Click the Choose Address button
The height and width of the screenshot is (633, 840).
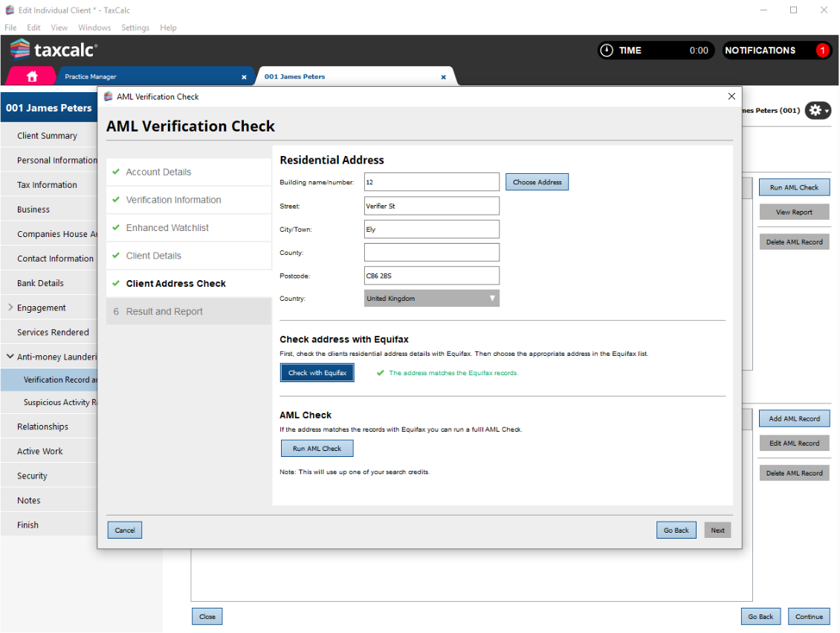[537, 182]
